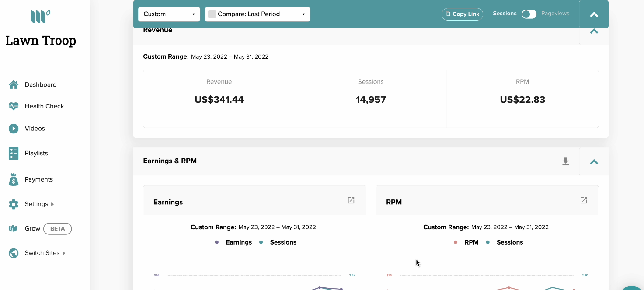Toggle Sessions/Pageviews switch

click(529, 14)
